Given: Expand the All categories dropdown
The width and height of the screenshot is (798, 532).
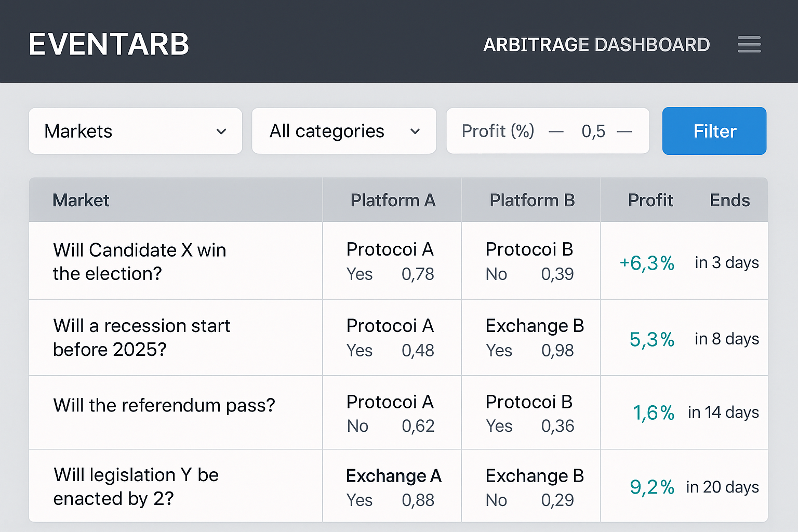Looking at the screenshot, I should tap(344, 131).
